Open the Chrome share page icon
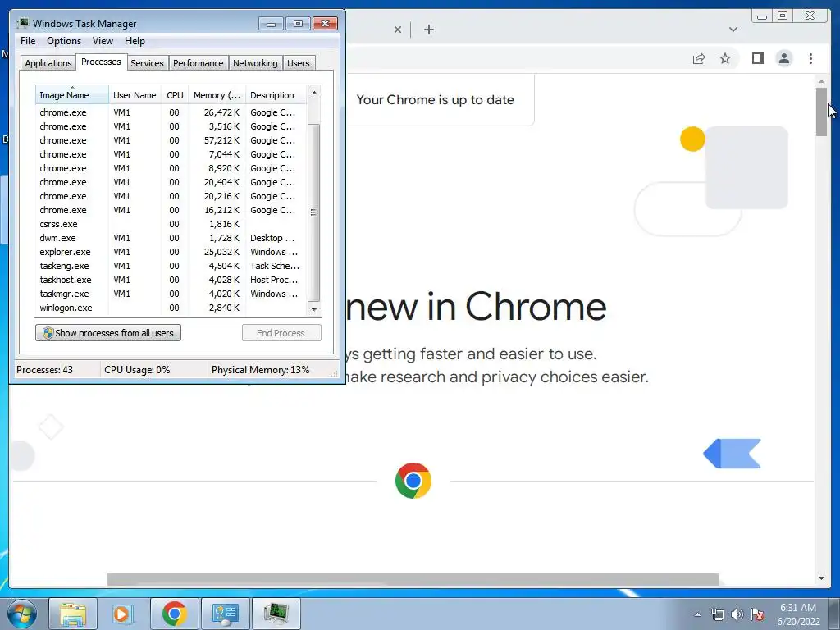This screenshot has width=840, height=630. (699, 58)
